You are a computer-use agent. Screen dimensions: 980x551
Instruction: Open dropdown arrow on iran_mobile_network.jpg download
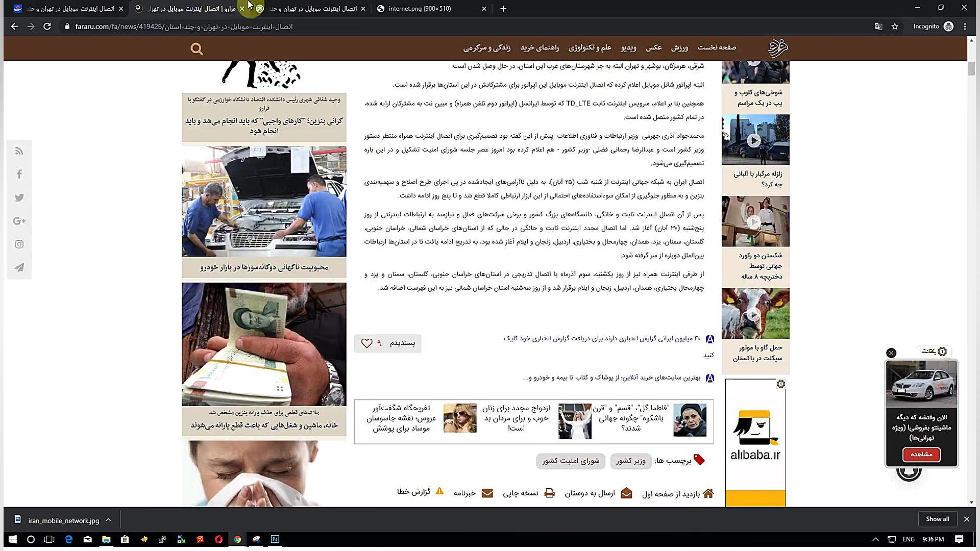(108, 520)
